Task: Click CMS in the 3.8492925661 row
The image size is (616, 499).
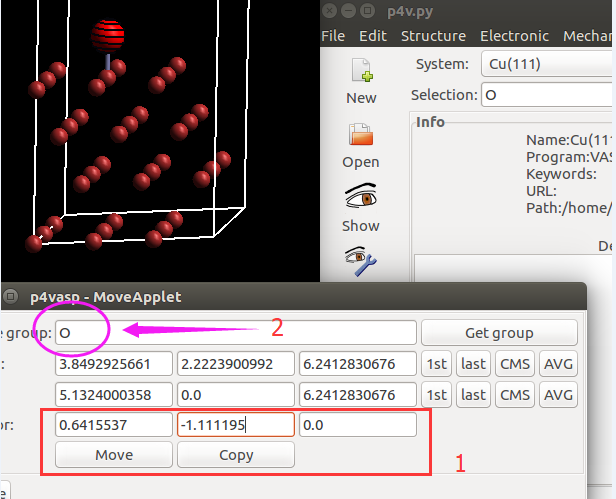Action: pyautogui.click(x=514, y=363)
